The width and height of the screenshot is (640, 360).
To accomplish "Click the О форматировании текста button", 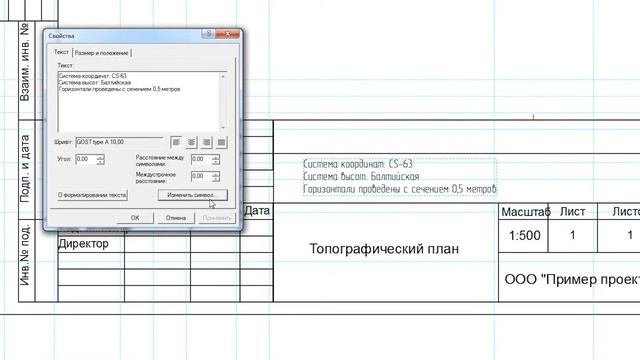I will (x=92, y=195).
